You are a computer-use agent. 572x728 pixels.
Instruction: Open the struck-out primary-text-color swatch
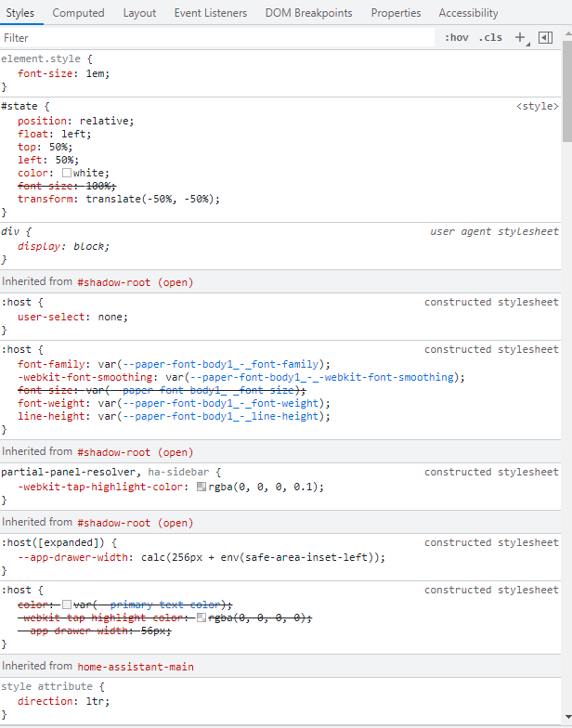67,604
